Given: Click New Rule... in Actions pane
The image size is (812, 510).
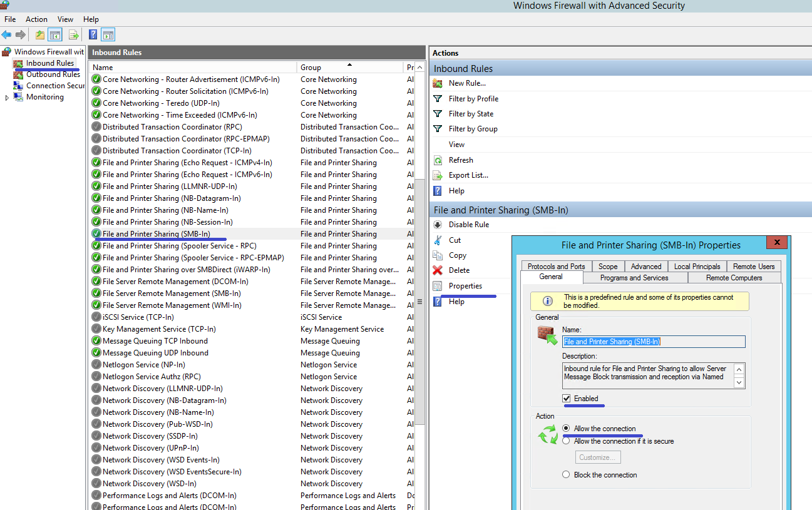Looking at the screenshot, I should [467, 83].
